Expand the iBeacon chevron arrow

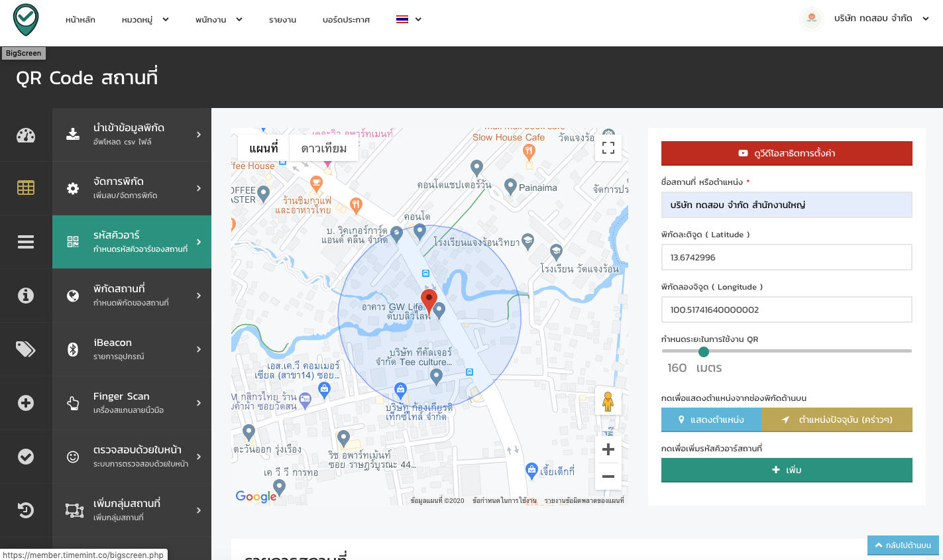[199, 349]
